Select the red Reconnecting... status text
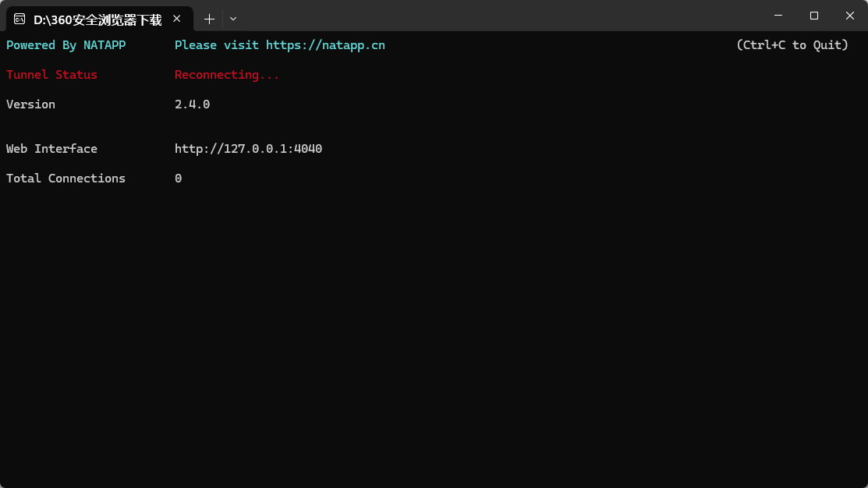Image resolution: width=868 pixels, height=488 pixels. (226, 74)
